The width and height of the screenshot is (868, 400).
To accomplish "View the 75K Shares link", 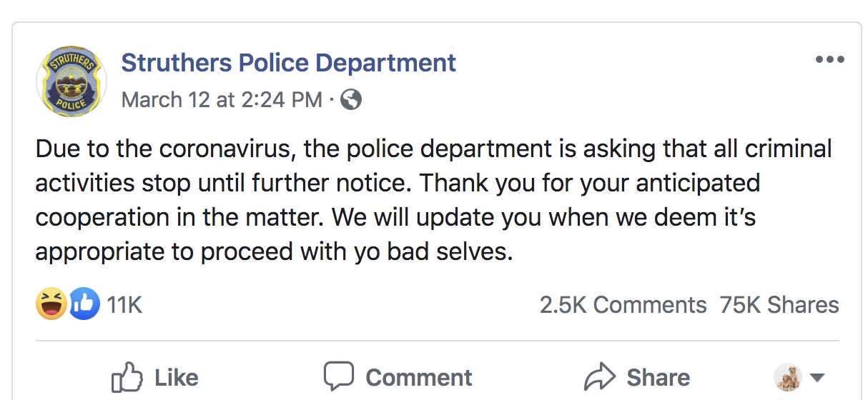I will [779, 305].
